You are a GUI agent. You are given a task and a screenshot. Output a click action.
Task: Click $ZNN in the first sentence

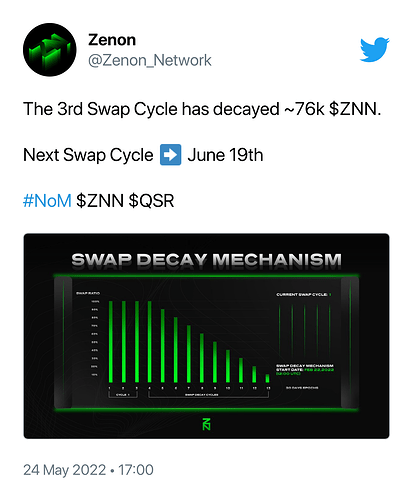pyautogui.click(x=355, y=109)
